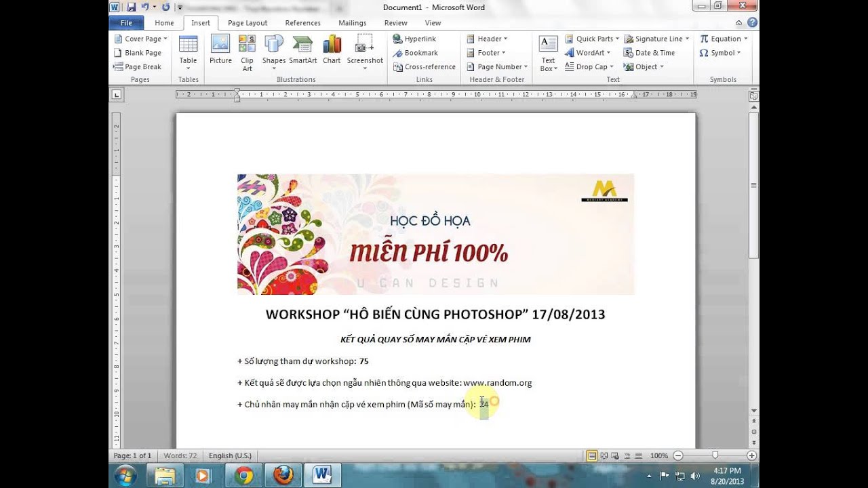Expand the Signature Line dropdown
The image size is (868, 488).
click(656, 39)
